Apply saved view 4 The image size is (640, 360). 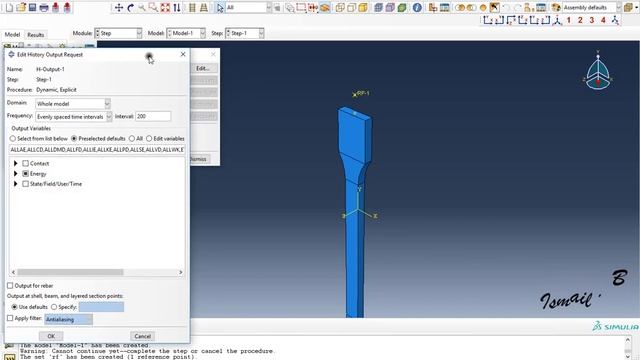click(x=603, y=20)
